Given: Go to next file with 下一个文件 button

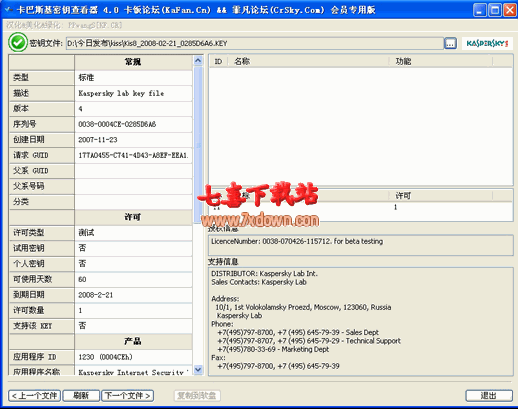Looking at the screenshot, I should coord(127,396).
